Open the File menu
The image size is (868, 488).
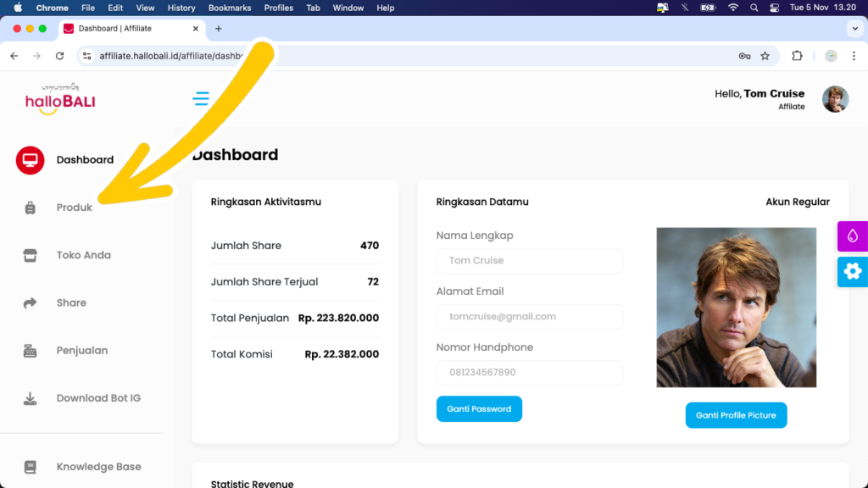coord(88,8)
